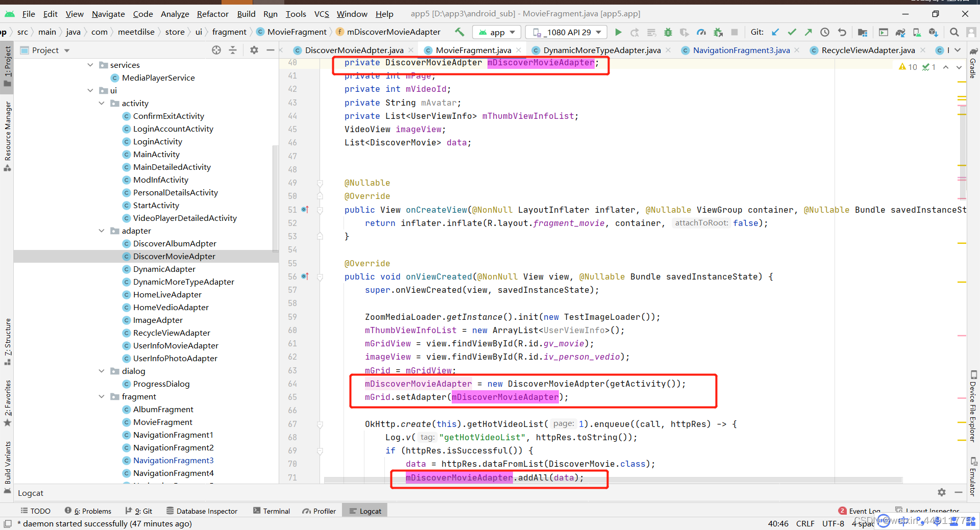Click the Debug app bug icon

pos(668,32)
